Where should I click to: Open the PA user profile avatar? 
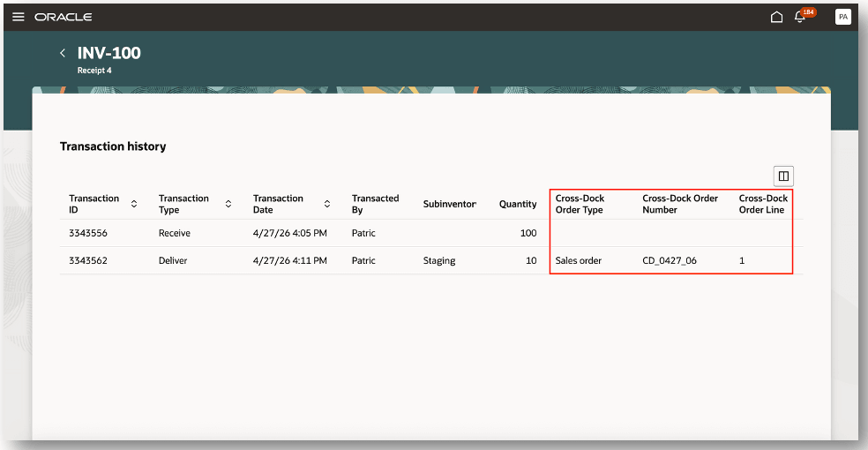point(842,17)
